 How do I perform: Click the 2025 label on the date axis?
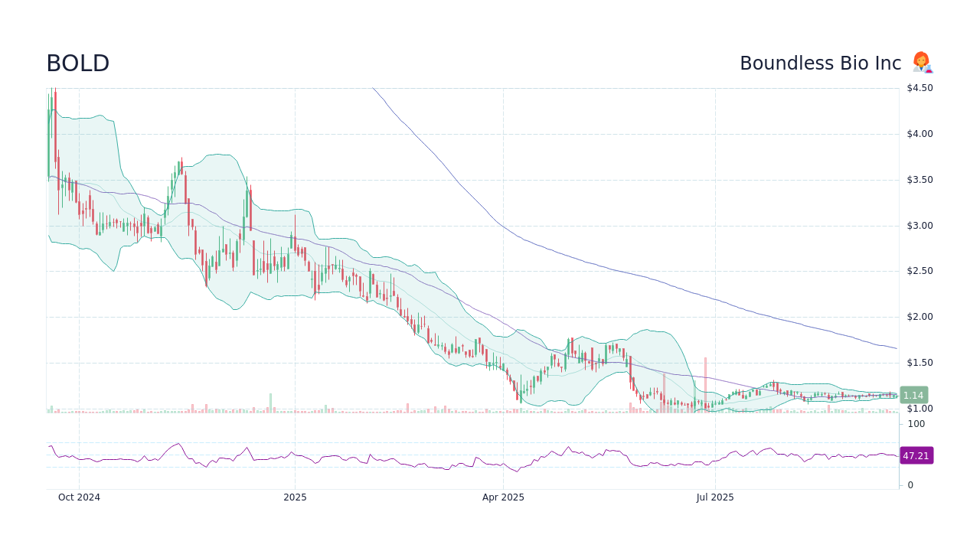(295, 497)
